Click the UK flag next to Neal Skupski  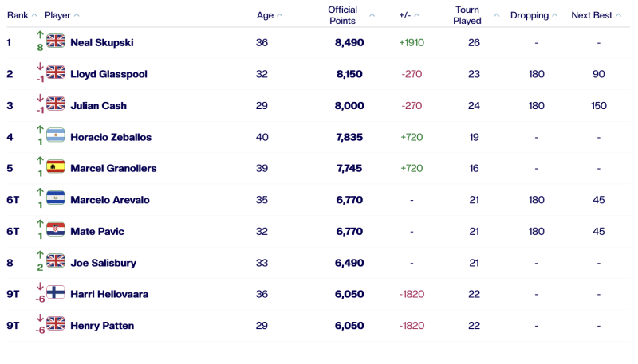55,41
